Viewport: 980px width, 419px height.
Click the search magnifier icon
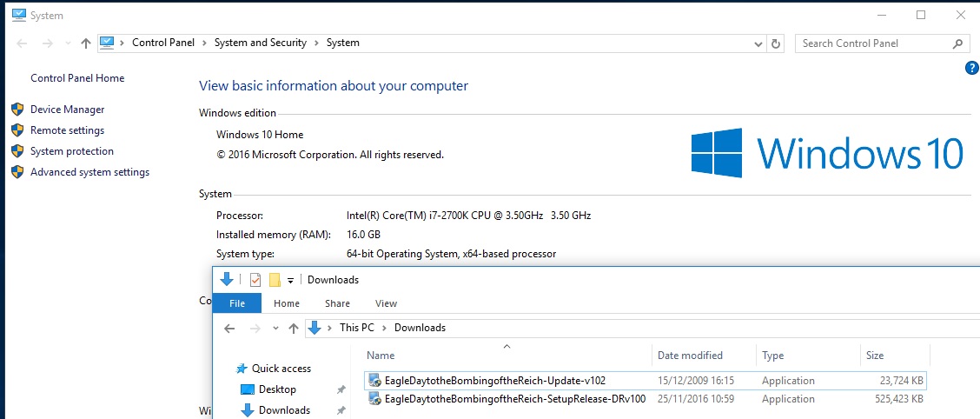[x=957, y=43]
